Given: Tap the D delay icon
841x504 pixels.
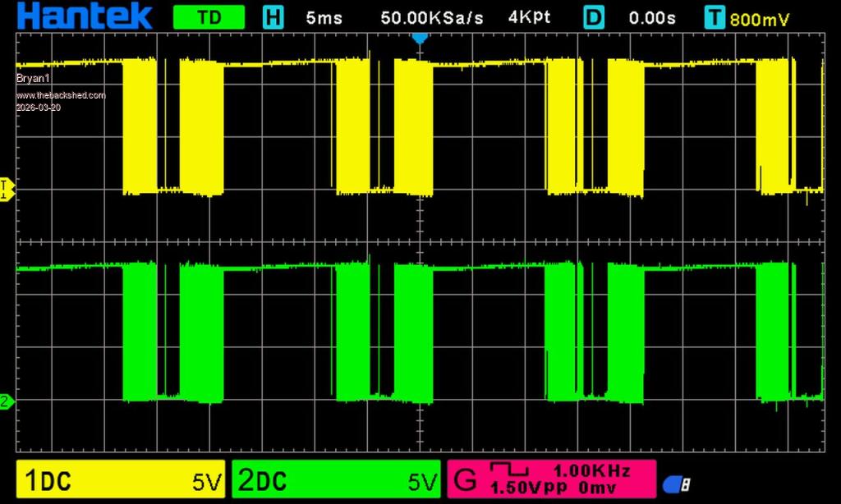Looking at the screenshot, I should [594, 17].
